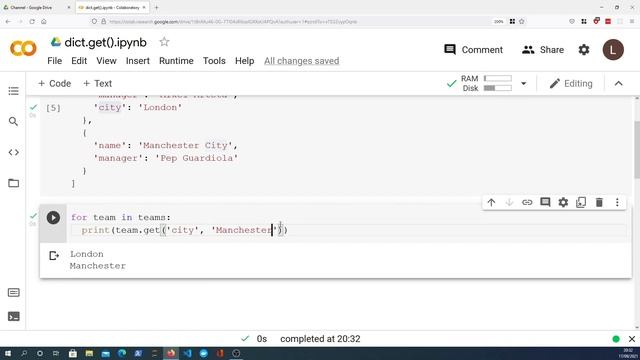Open the Insert menu

[x=138, y=61]
